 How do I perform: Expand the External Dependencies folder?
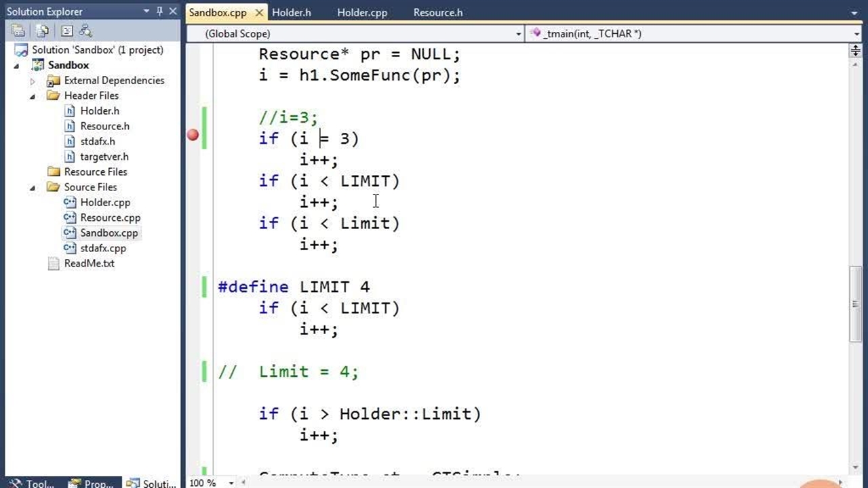33,81
